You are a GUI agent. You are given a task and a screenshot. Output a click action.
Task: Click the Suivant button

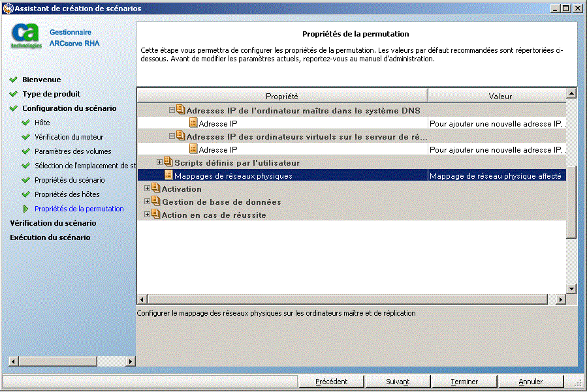coord(398,382)
